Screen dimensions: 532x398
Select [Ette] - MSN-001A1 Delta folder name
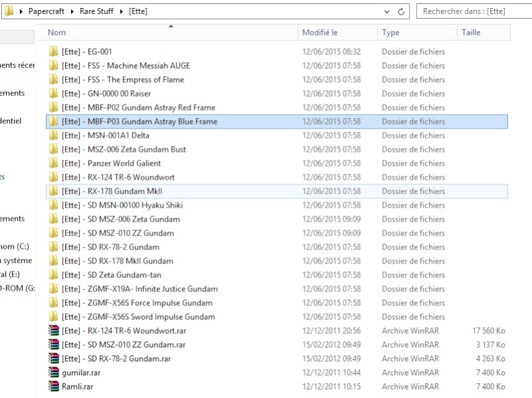106,135
